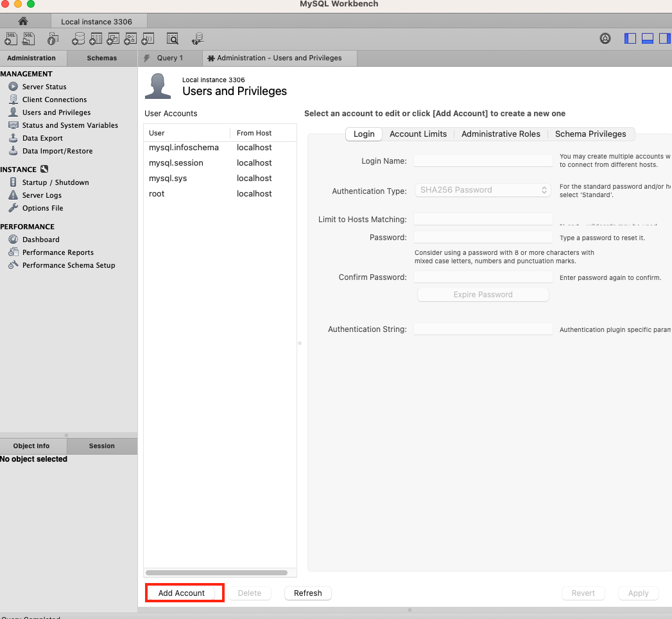Open the Administrative Roles tab
This screenshot has height=619, width=672.
[x=501, y=134]
